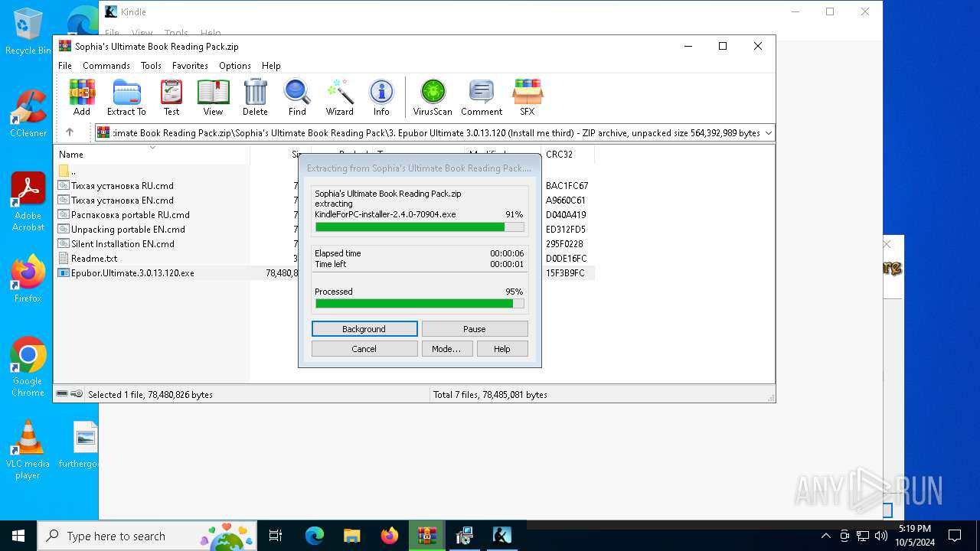Open Google Chrome desktop shortcut
The width and height of the screenshot is (980, 551).
28,367
